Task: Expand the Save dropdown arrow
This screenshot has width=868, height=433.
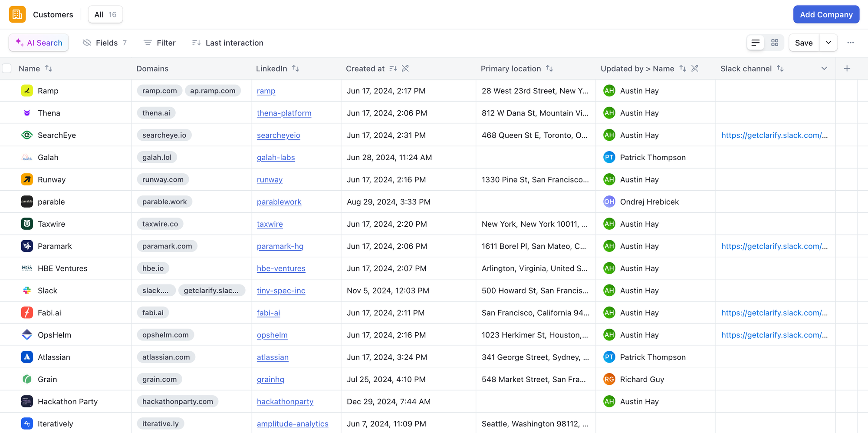Action: (829, 43)
